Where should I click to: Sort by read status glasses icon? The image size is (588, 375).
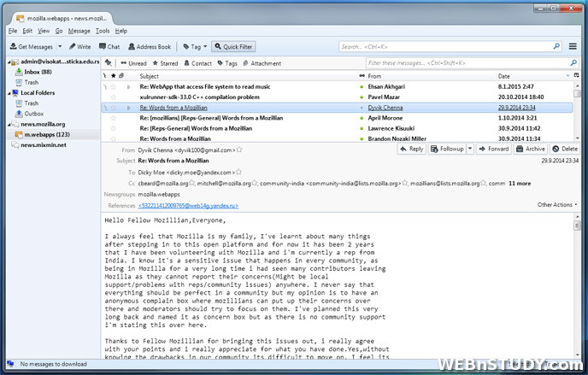tap(362, 76)
